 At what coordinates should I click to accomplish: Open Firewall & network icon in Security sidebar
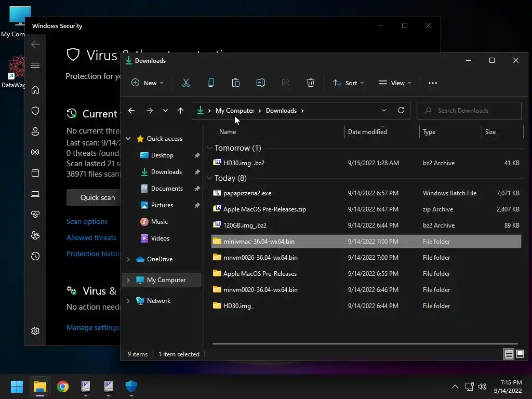click(35, 152)
